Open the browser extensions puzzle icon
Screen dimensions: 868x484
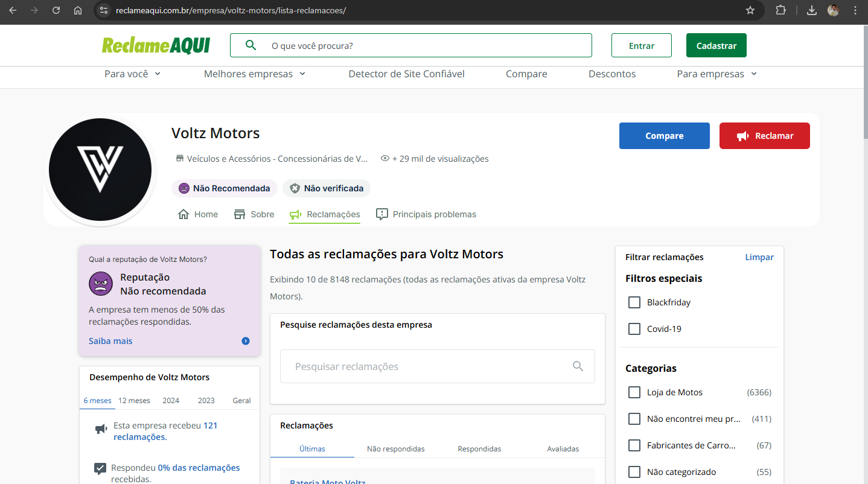pyautogui.click(x=780, y=10)
